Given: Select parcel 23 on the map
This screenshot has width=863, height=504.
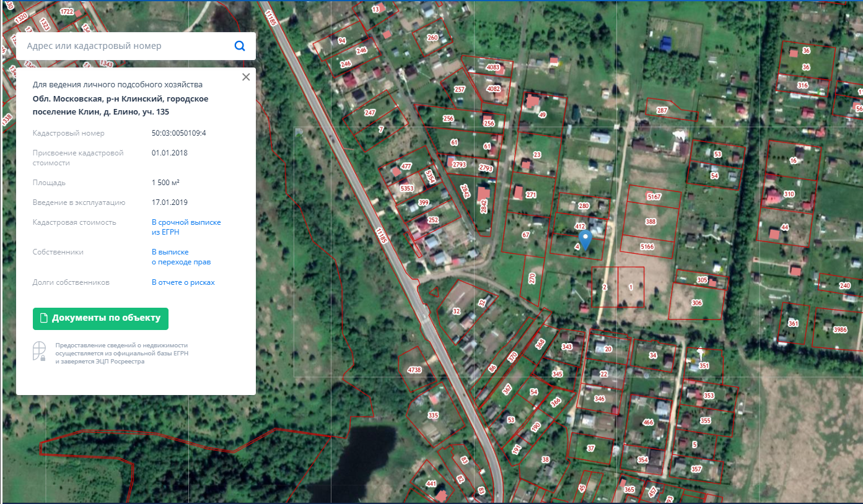Looking at the screenshot, I should coord(537,154).
